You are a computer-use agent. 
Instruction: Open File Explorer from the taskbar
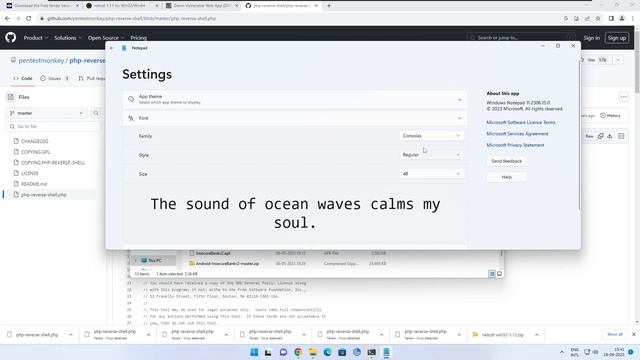point(313,352)
